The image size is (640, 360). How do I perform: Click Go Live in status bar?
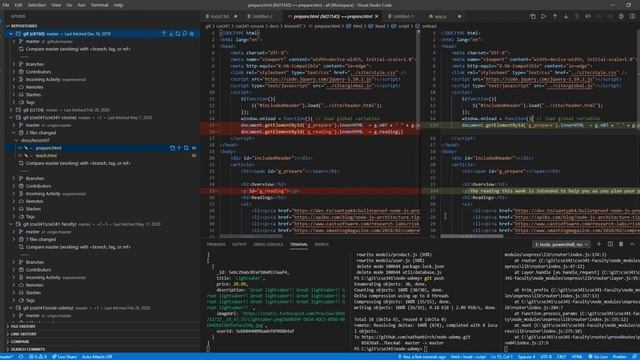coord(598,357)
